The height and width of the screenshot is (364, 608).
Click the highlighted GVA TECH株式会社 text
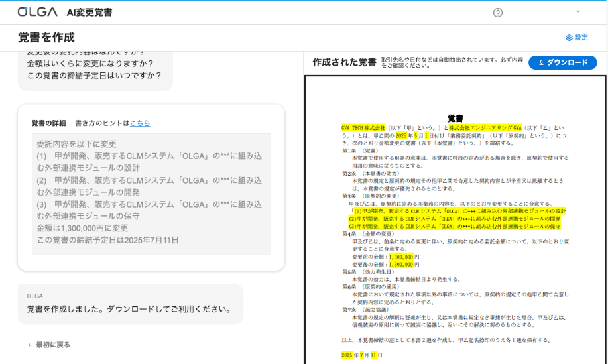tap(363, 128)
